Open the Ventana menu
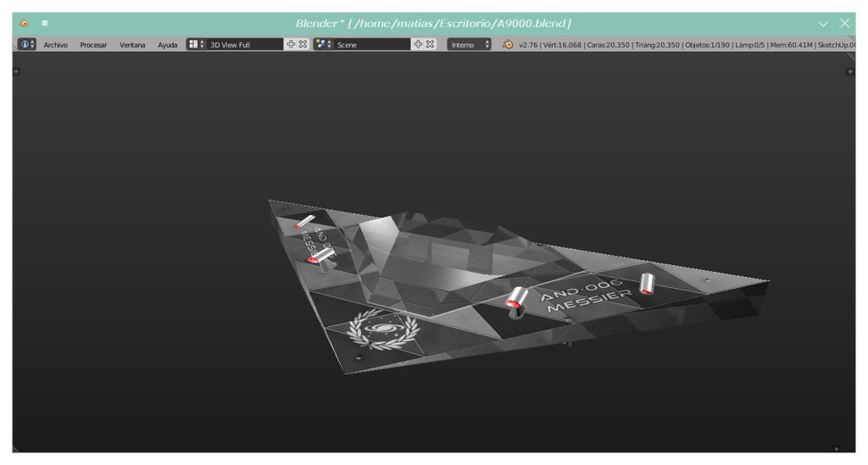The width and height of the screenshot is (868, 465). coord(132,45)
